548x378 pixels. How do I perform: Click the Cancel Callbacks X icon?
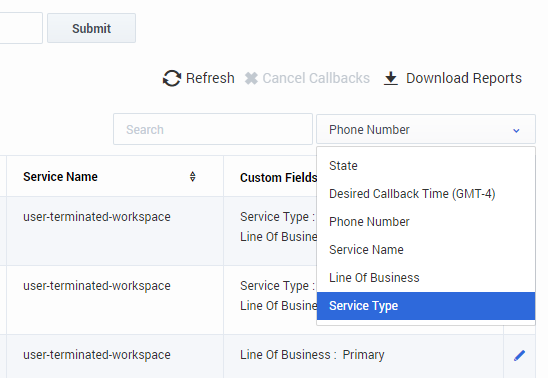coord(251,78)
